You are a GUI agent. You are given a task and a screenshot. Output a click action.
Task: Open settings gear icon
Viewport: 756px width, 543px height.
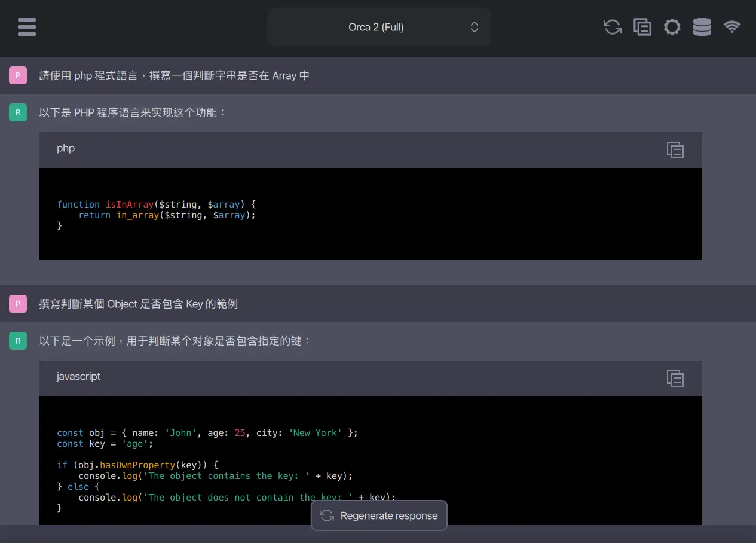tap(672, 27)
